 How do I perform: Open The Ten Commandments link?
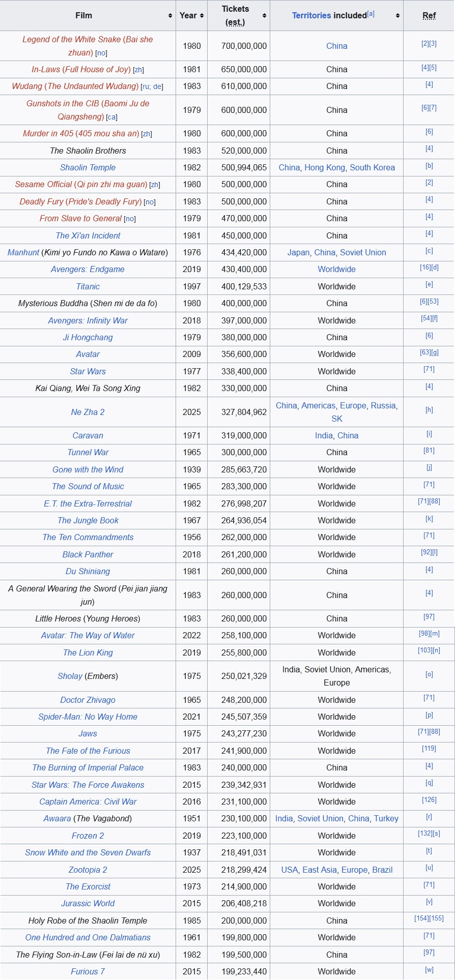pos(88,537)
